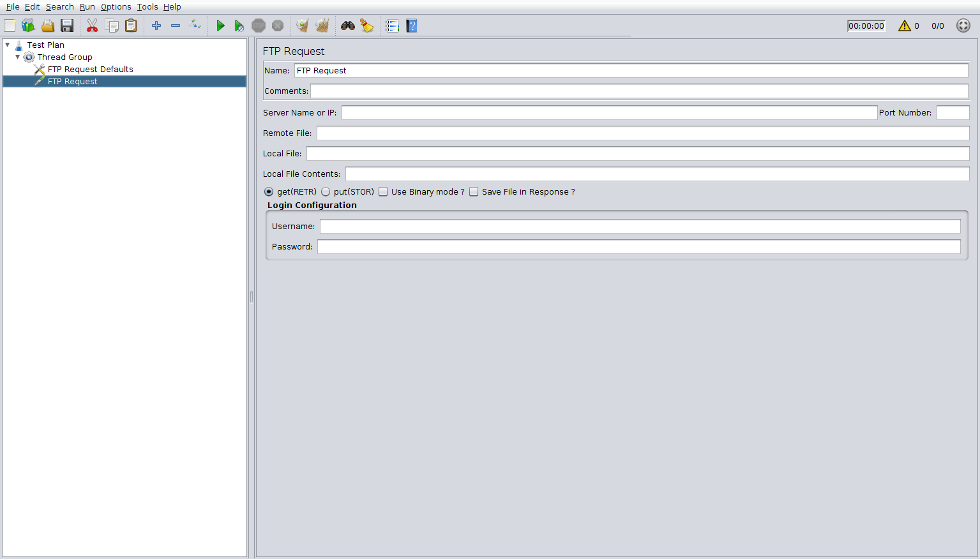Select the put(STOR) radio button
Screen dimensions: 980x559
coord(326,191)
